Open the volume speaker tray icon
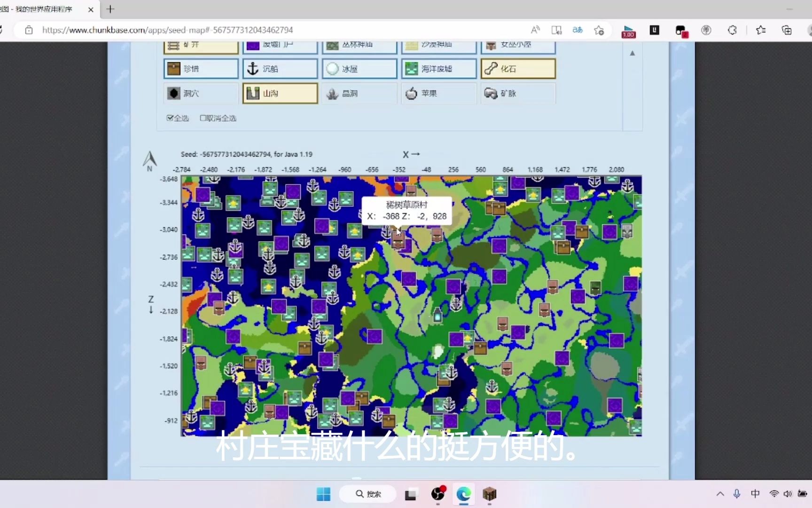 (788, 494)
